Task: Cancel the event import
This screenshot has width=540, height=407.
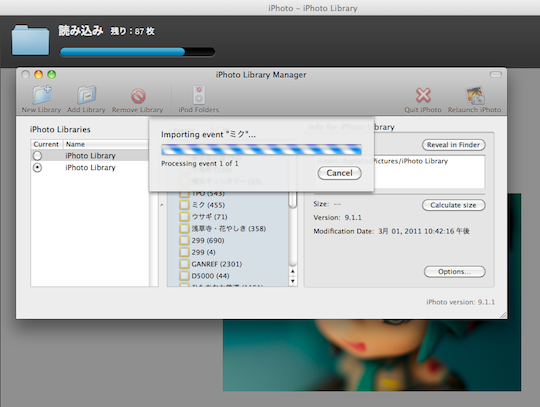Action: point(340,173)
